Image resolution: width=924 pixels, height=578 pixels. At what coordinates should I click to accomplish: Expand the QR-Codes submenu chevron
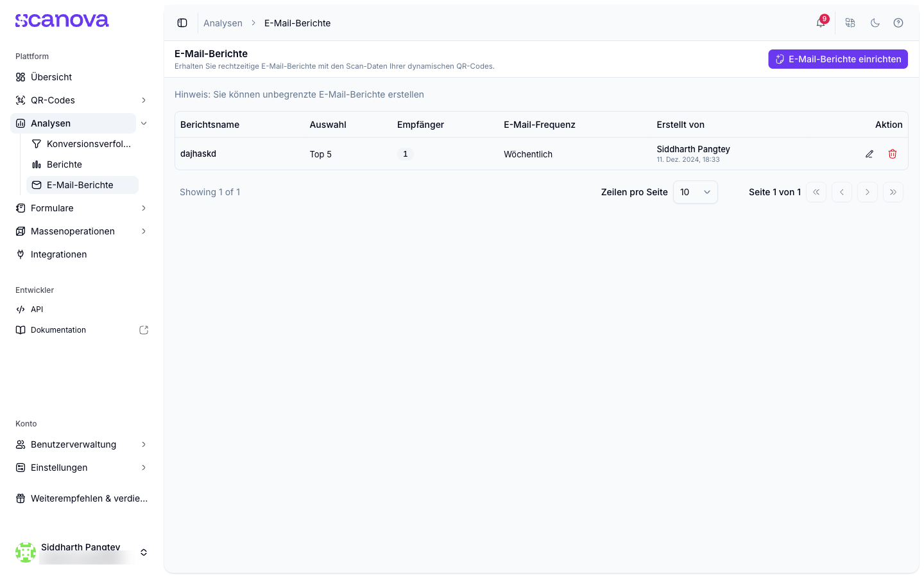144,100
